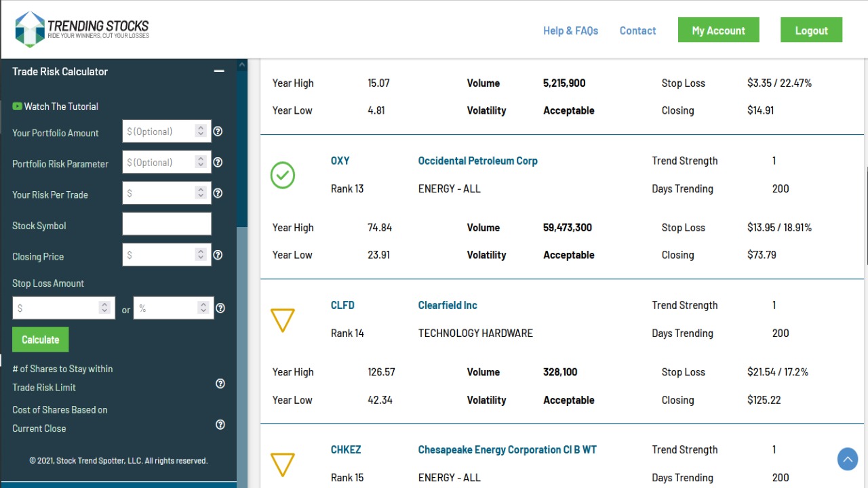Click the back-to-top arrow button
Viewport: 868px width, 488px height.
pos(848,460)
